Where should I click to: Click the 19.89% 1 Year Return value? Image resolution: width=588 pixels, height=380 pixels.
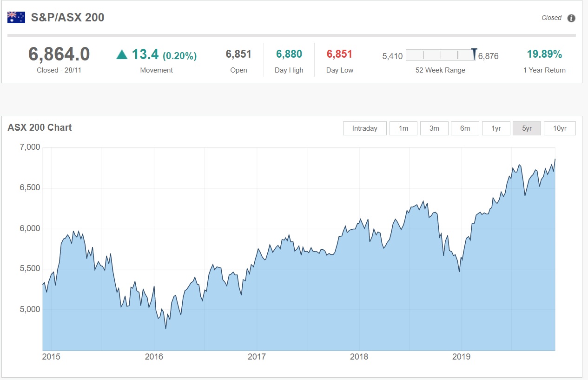point(544,54)
